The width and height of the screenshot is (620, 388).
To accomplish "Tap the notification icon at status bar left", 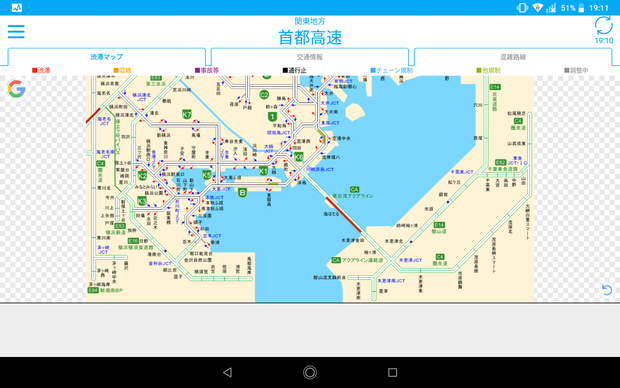I will tap(17, 8).
